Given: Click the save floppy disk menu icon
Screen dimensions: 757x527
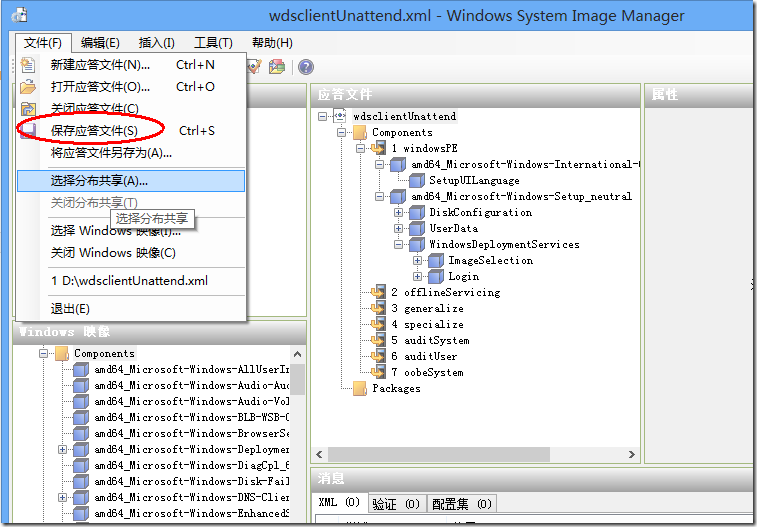Looking at the screenshot, I should tap(28, 131).
